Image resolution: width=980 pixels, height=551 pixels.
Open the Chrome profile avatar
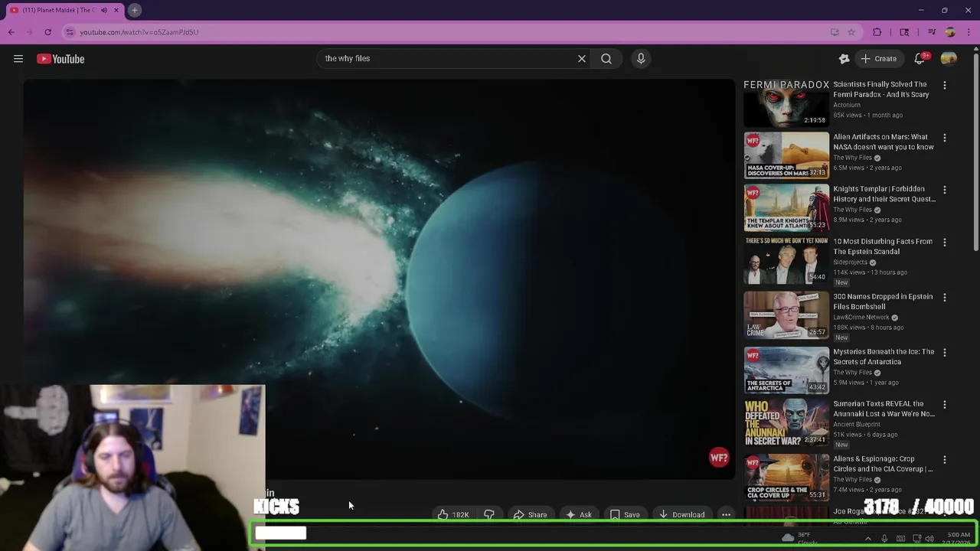950,32
